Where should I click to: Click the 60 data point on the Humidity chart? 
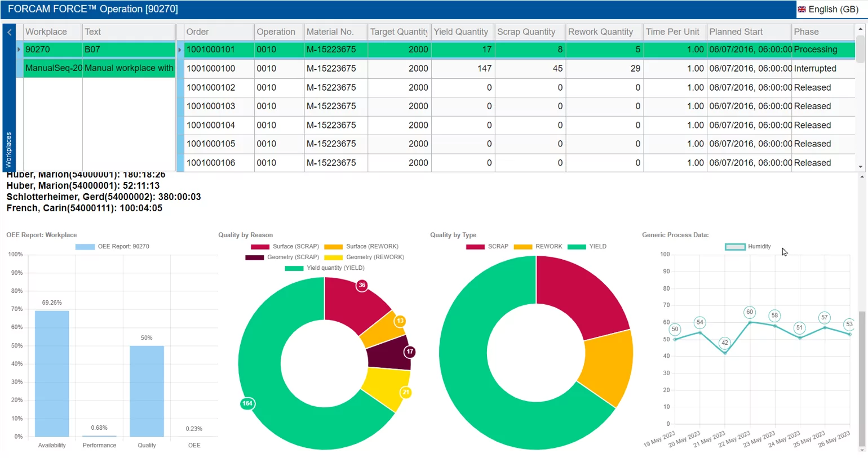tap(750, 312)
